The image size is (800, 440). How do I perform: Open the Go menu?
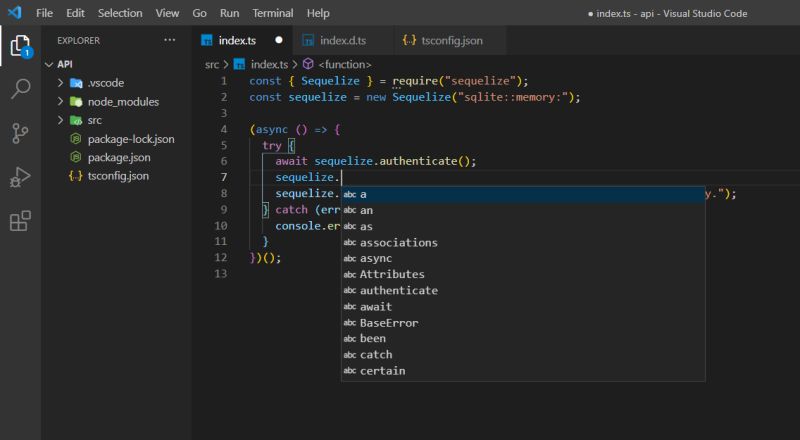[199, 13]
